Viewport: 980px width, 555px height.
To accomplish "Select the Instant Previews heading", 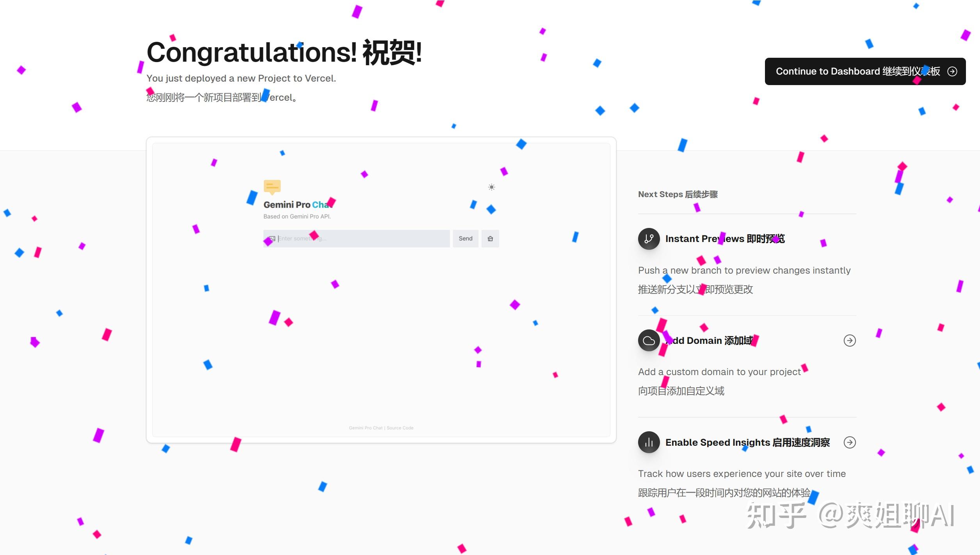I will click(x=725, y=239).
